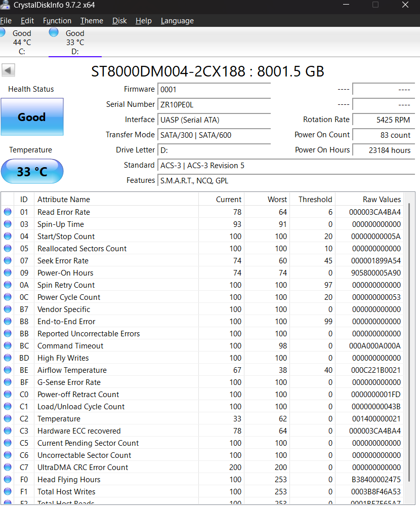Open the Theme menu
Viewport: 420px width, 507px height.
(92, 21)
